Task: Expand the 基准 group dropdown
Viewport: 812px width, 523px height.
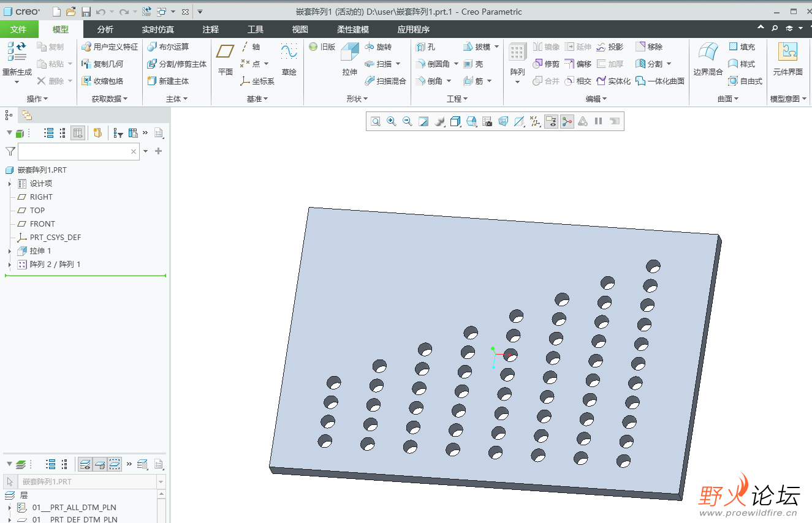Action: click(x=257, y=99)
